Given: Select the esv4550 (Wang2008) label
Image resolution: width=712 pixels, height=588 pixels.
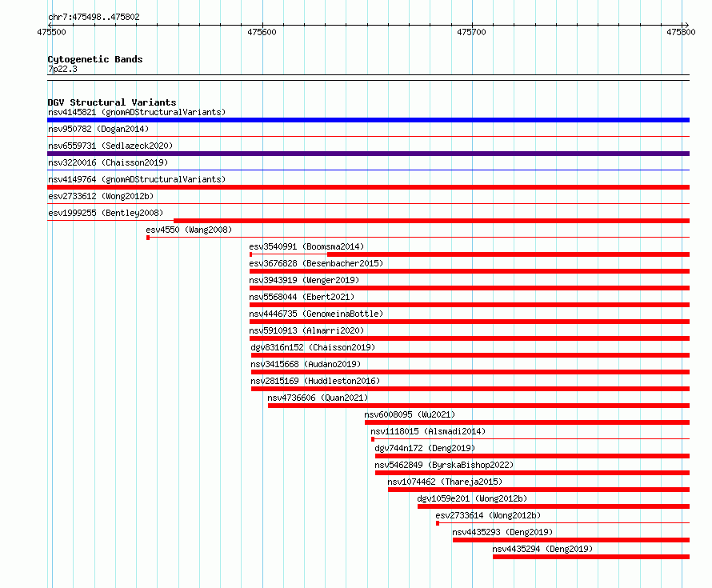Looking at the screenshot, I should 189,230.
